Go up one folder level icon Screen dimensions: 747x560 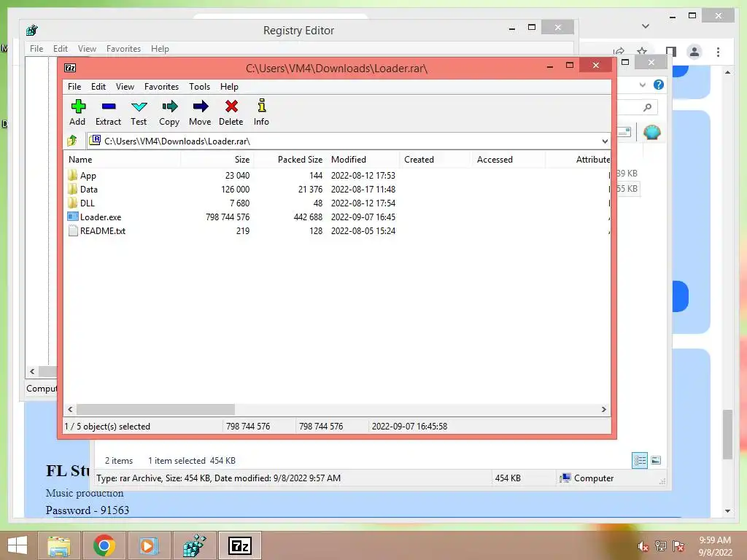(72, 141)
